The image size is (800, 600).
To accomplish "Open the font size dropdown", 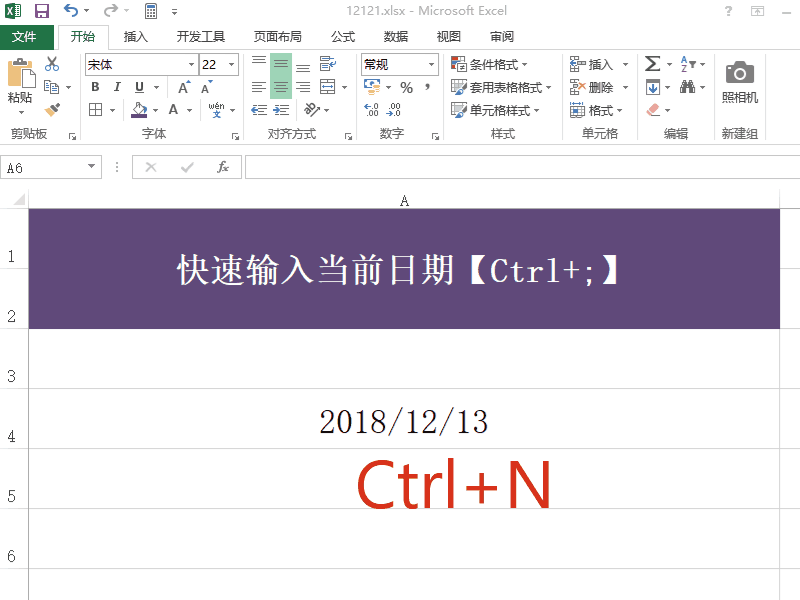I will [x=231, y=65].
